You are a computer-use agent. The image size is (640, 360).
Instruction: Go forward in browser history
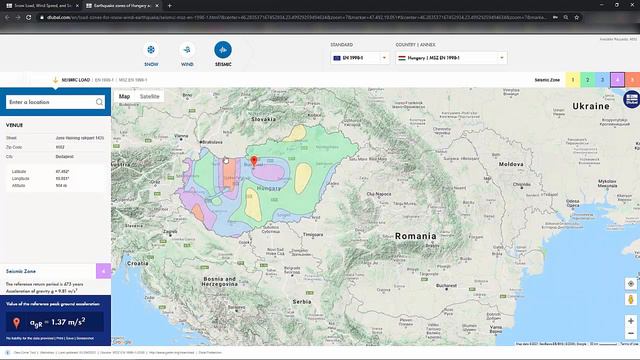18,17
